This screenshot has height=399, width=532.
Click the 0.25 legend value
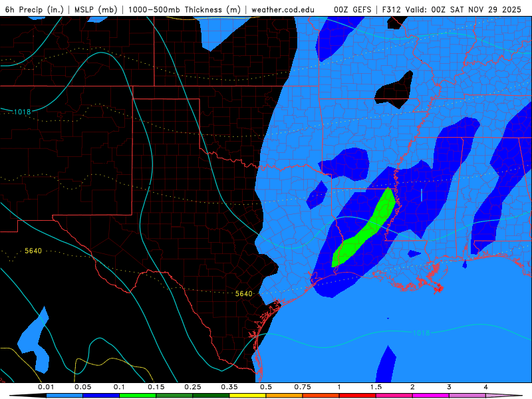pyautogui.click(x=193, y=387)
